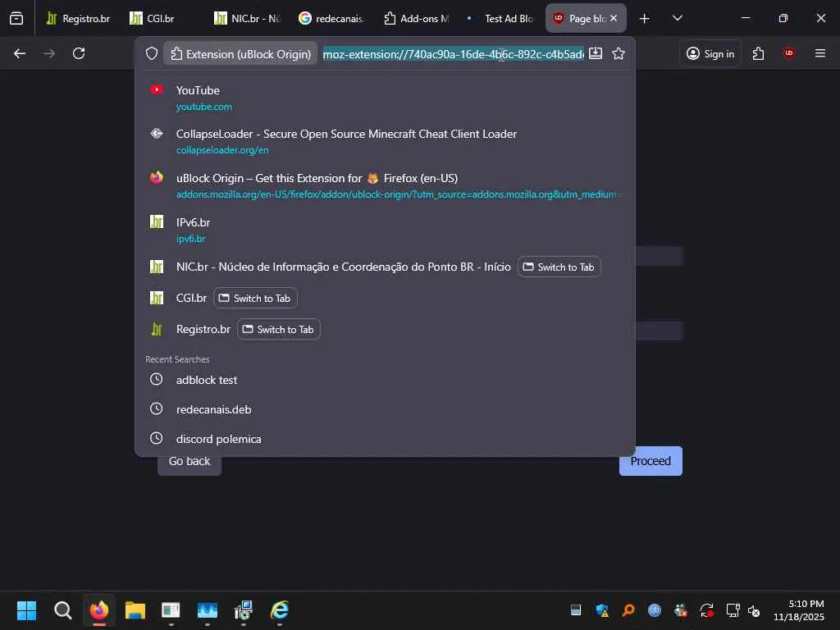Open addons.mozilla.org uBlock Origin URL

point(396,194)
